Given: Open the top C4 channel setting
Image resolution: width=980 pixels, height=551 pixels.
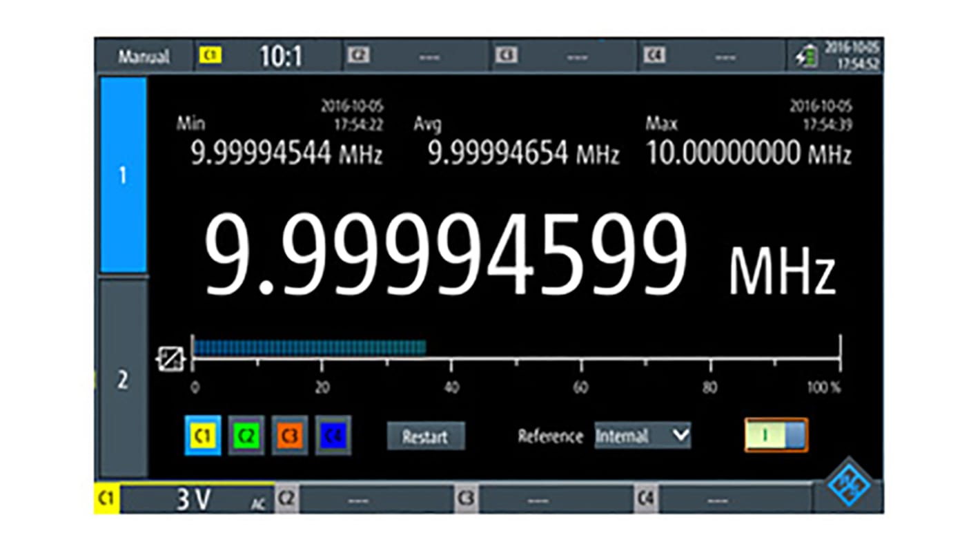Looking at the screenshot, I should tap(712, 57).
